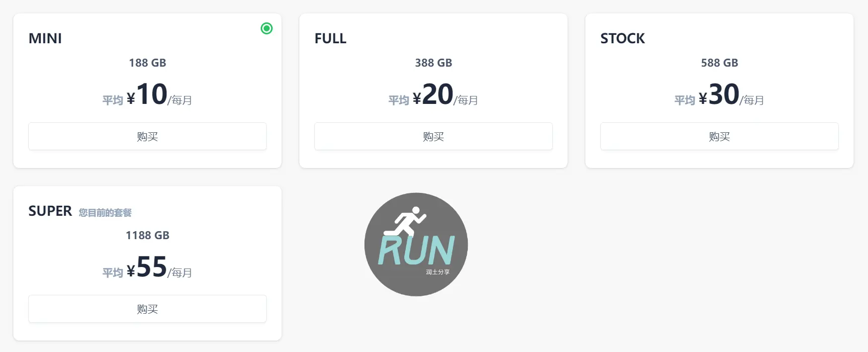Click the 588 GB data amount
This screenshot has width=868, height=352.
720,63
